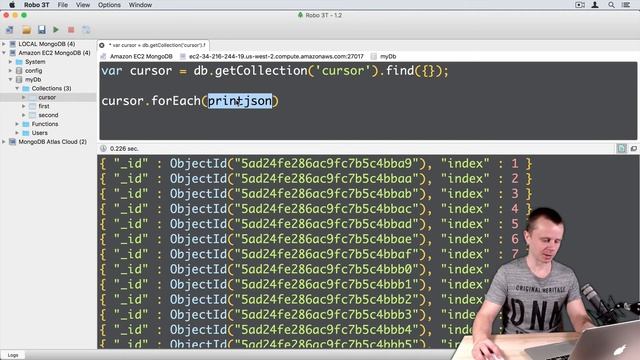
Task: Collapse the myDb database node
Action: point(11,80)
